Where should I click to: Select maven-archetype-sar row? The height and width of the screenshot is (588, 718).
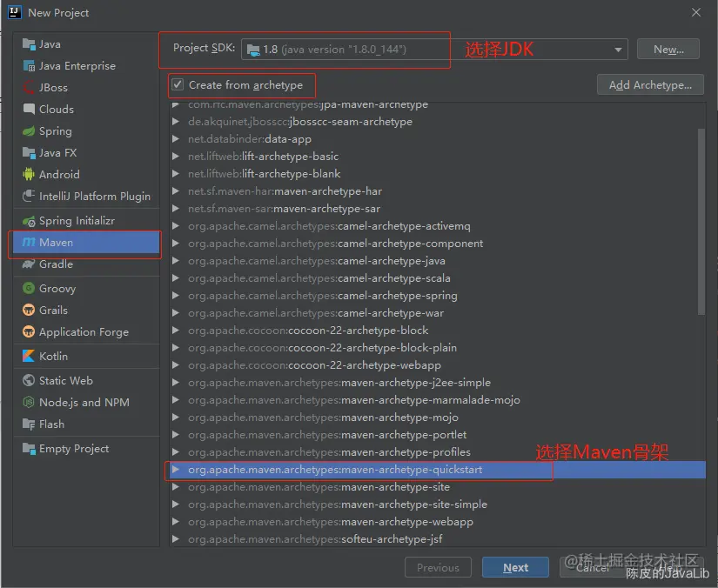(x=437, y=209)
